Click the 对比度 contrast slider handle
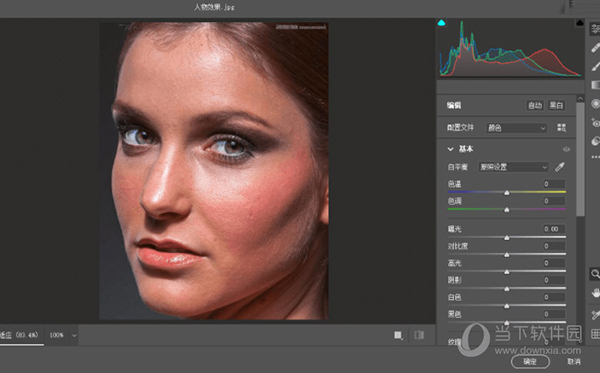The height and width of the screenshot is (373, 600). pyautogui.click(x=507, y=255)
